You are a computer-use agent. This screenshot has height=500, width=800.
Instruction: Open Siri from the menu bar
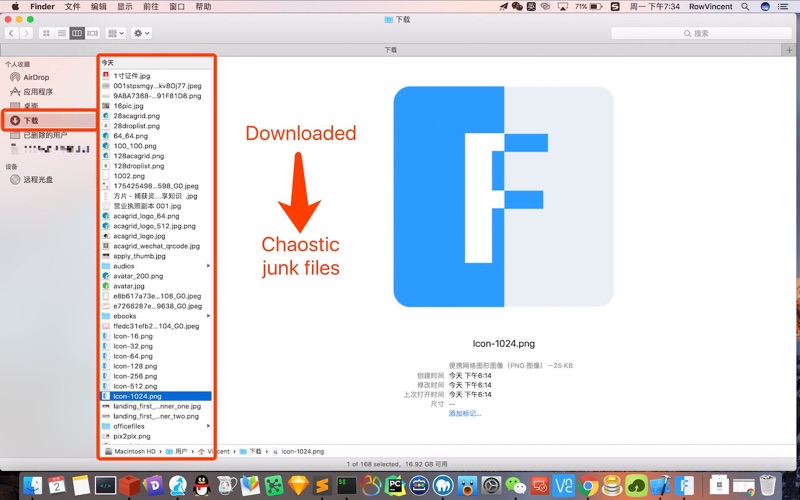tap(765, 7)
